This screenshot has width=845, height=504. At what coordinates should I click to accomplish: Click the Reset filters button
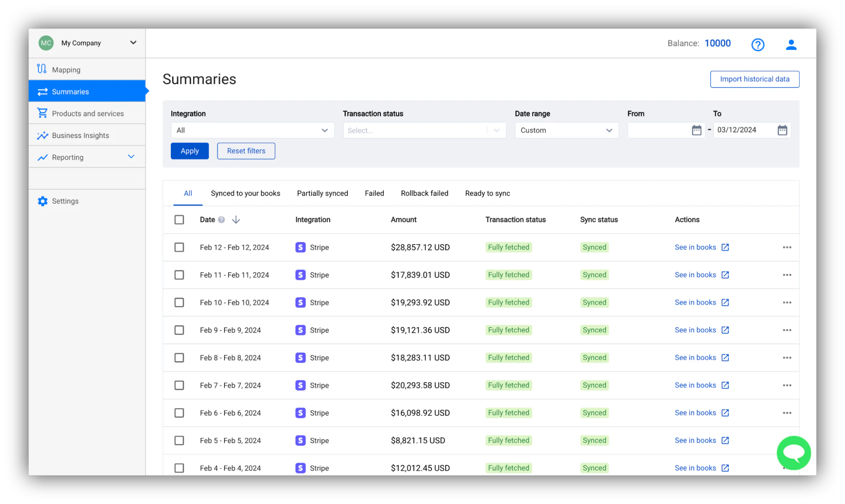coord(246,151)
